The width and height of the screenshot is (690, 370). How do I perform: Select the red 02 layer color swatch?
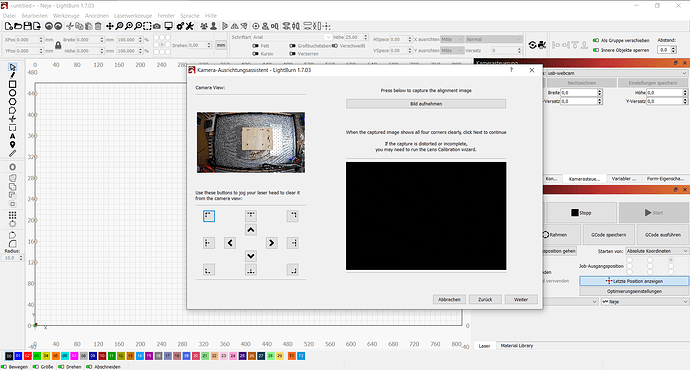(x=28, y=355)
